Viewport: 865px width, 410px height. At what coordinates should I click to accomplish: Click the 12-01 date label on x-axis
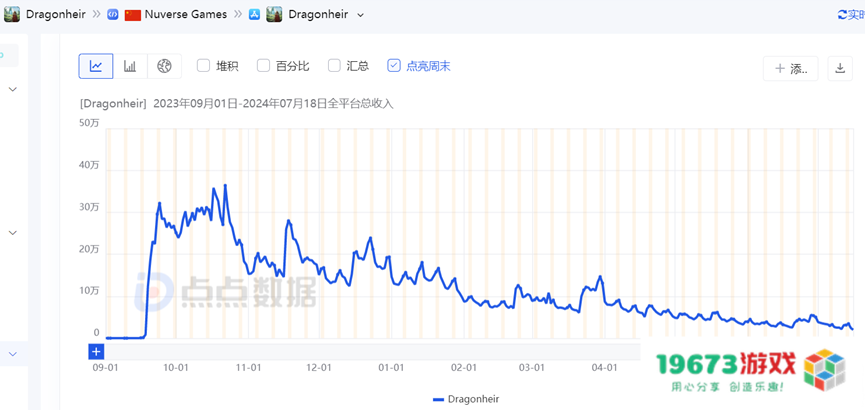click(318, 368)
